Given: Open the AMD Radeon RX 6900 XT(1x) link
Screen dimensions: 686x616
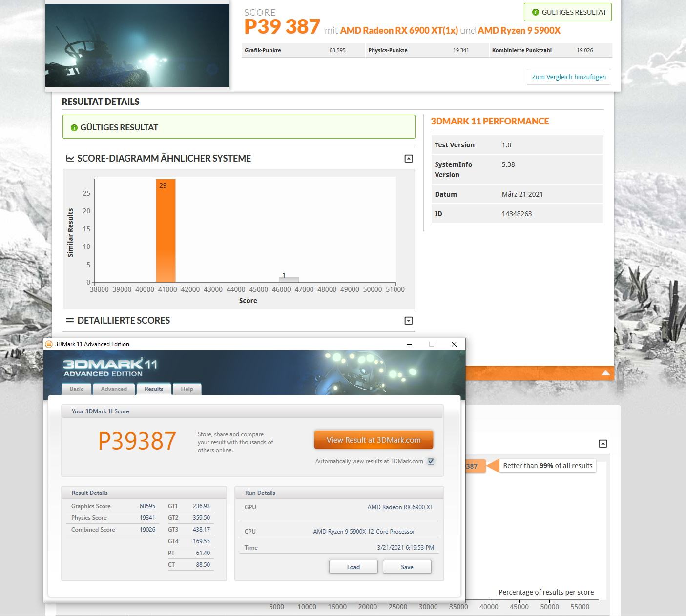Looking at the screenshot, I should [x=399, y=30].
